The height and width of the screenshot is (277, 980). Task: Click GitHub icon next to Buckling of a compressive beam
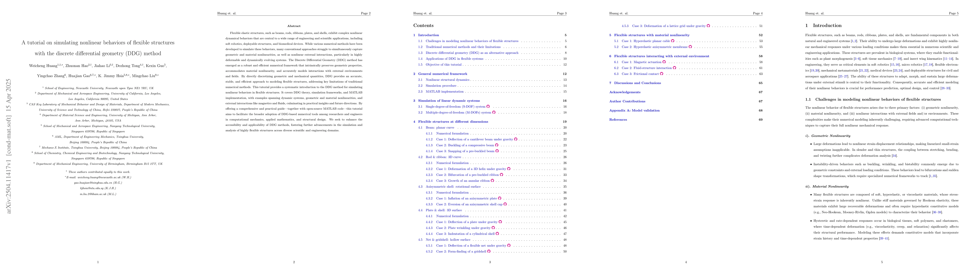(497, 145)
